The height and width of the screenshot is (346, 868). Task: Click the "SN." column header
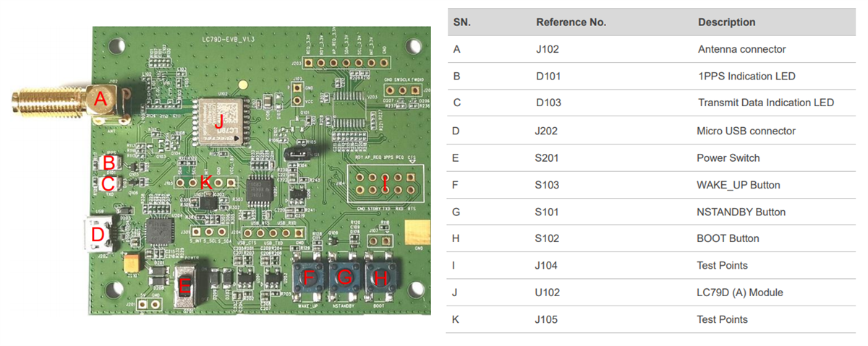click(x=461, y=22)
